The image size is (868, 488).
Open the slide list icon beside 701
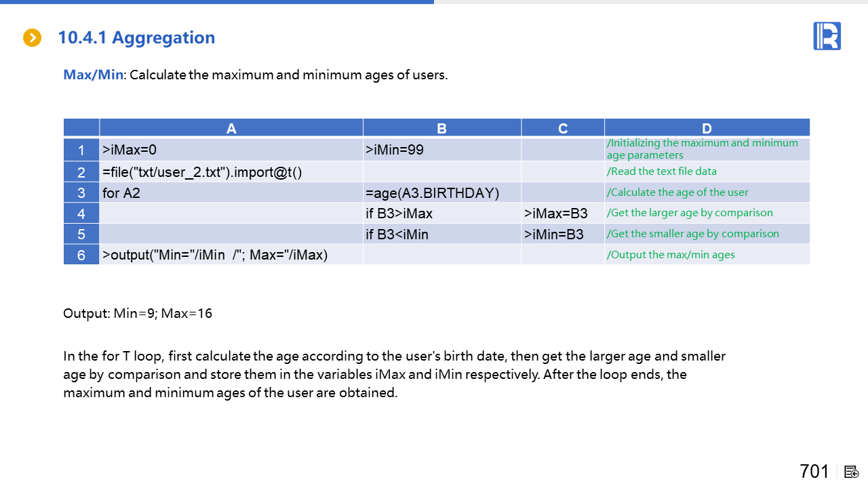click(x=852, y=472)
